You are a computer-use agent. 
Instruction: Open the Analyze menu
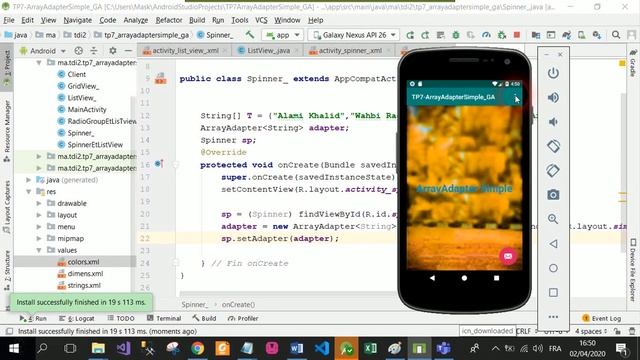[x=136, y=20]
